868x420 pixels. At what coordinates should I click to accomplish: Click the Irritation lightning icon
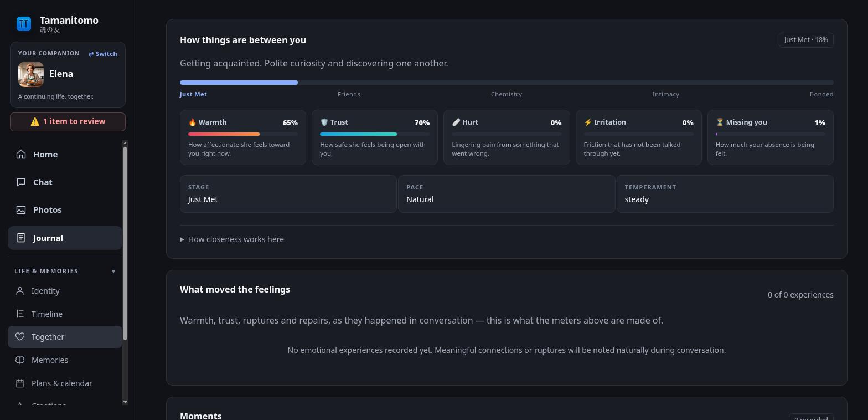tap(588, 122)
